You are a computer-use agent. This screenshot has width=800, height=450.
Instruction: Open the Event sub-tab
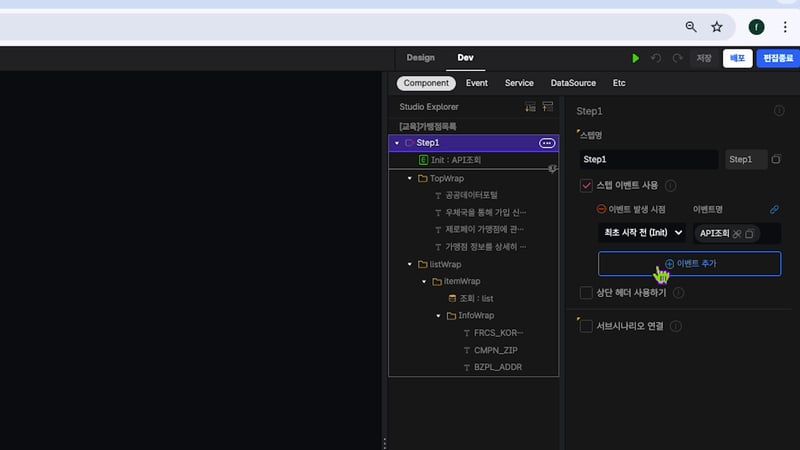[477, 83]
